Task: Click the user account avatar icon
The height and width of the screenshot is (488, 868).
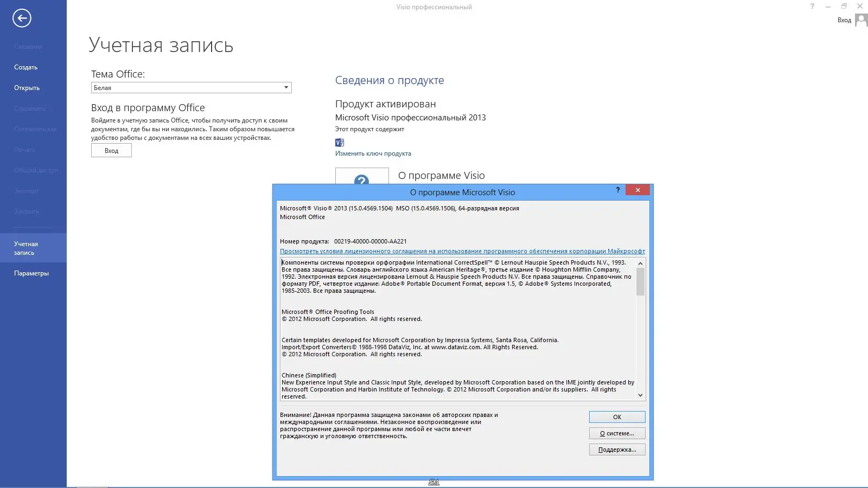Action: click(x=861, y=20)
